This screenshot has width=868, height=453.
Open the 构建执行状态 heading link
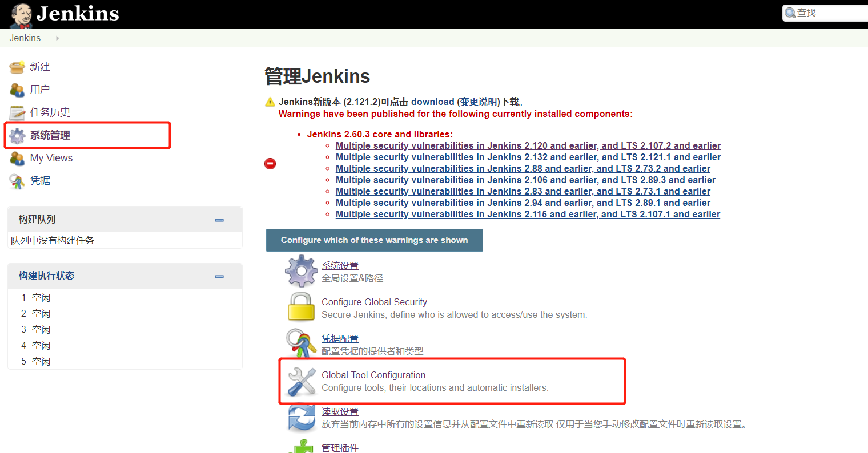click(46, 276)
